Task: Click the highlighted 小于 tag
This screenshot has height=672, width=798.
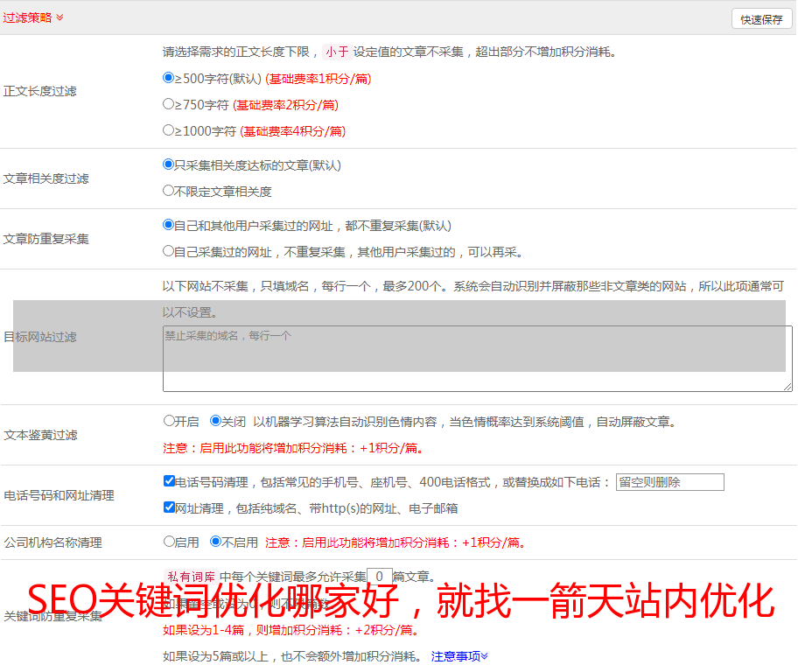Action: pyautogui.click(x=337, y=52)
